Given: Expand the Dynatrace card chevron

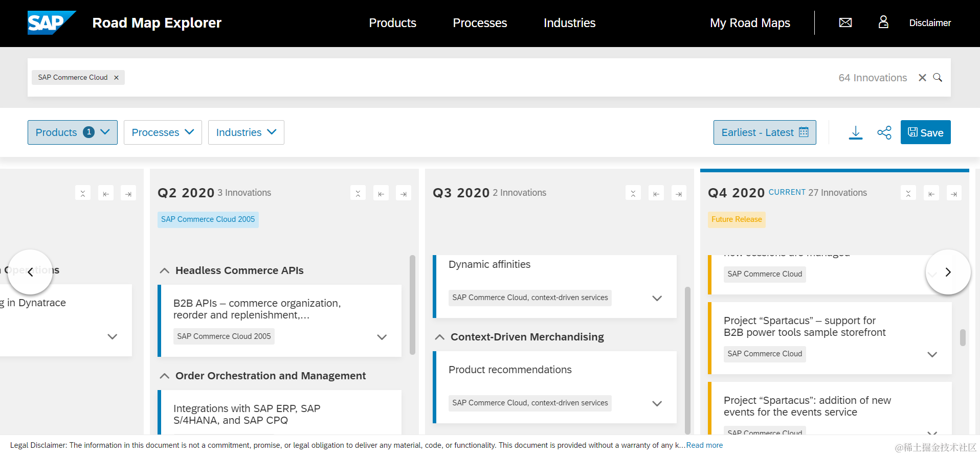Looking at the screenshot, I should pyautogui.click(x=113, y=336).
